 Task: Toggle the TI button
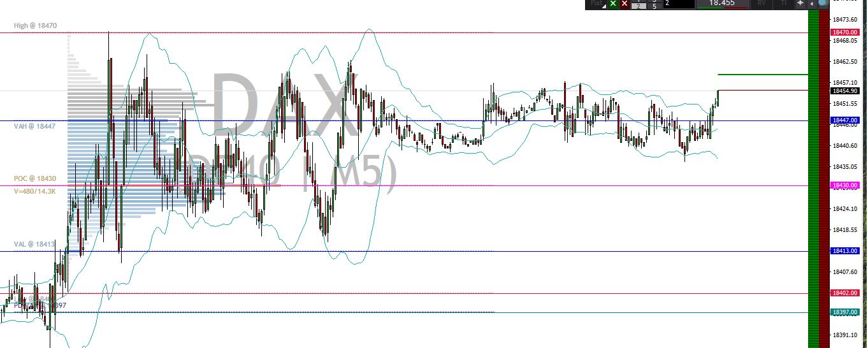tap(784, 3)
